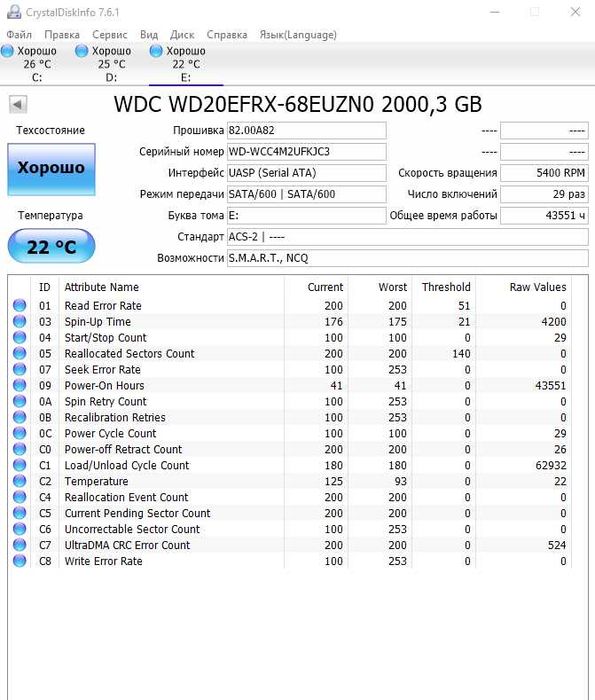Click ID cell C7
Screen dimensions: 595x700
pyautogui.click(x=45, y=545)
